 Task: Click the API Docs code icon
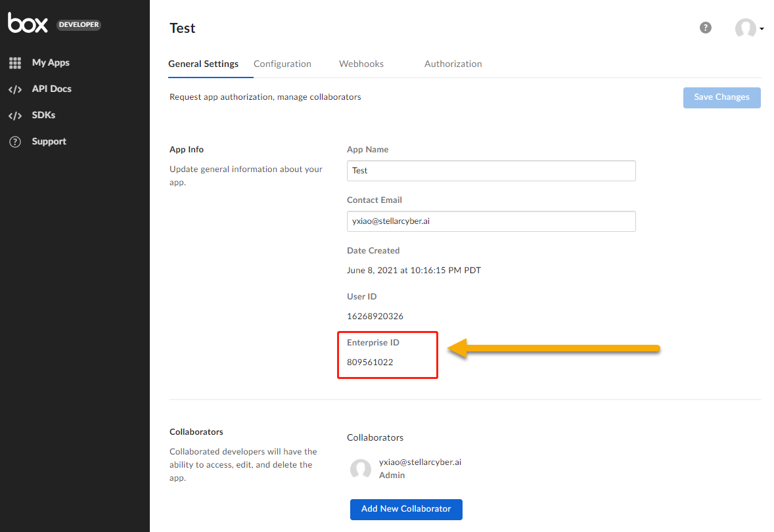point(15,89)
